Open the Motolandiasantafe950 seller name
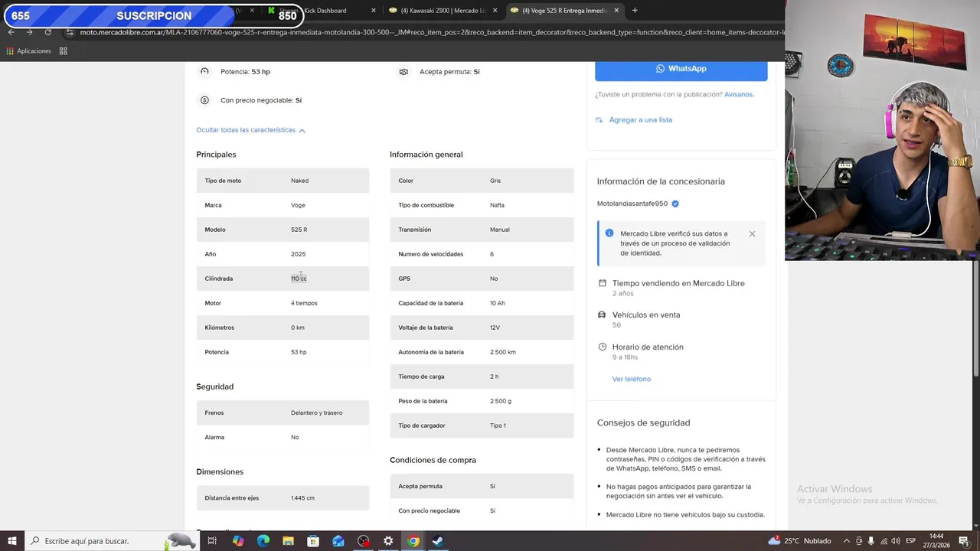The image size is (980, 551). [632, 204]
